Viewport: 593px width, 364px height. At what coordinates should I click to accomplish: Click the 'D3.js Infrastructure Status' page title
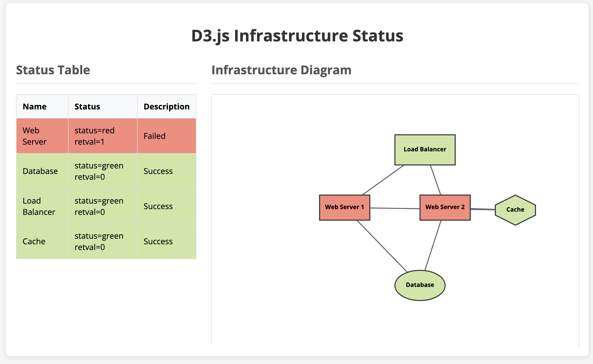pos(297,36)
